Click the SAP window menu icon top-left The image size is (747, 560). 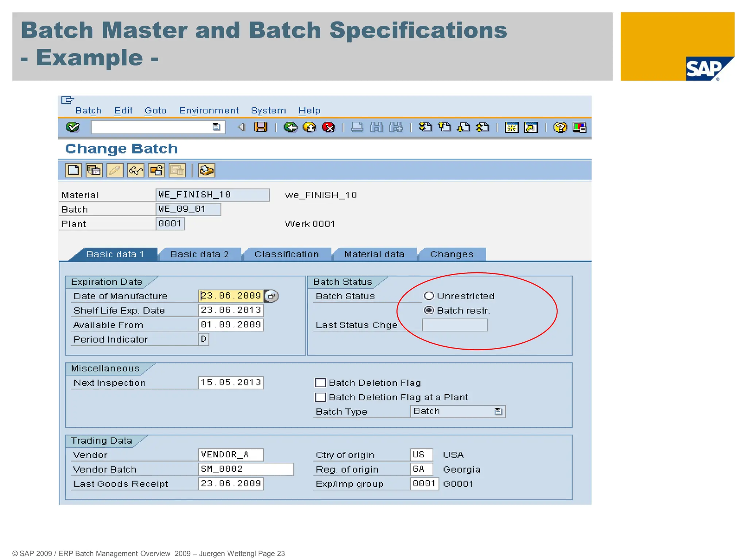coord(68,100)
